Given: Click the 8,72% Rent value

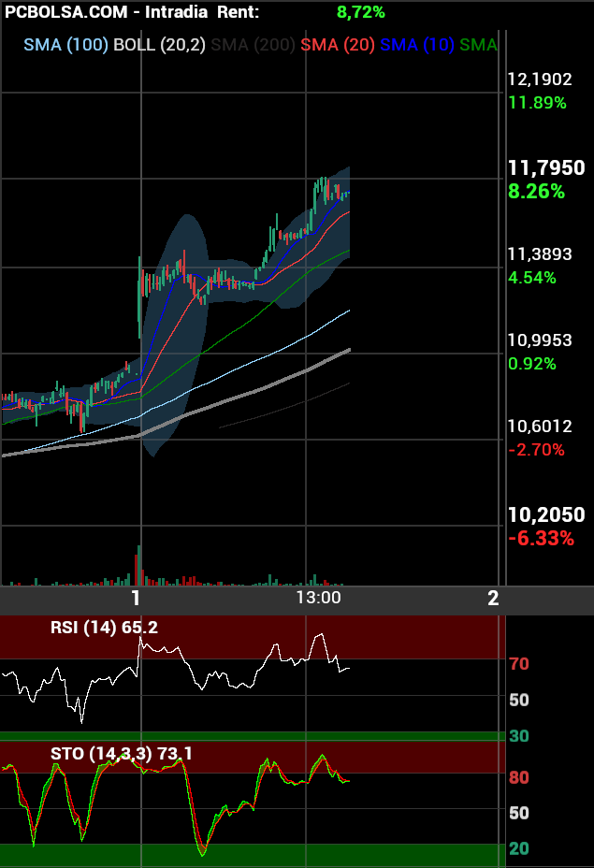Looking at the screenshot, I should pyautogui.click(x=360, y=12).
